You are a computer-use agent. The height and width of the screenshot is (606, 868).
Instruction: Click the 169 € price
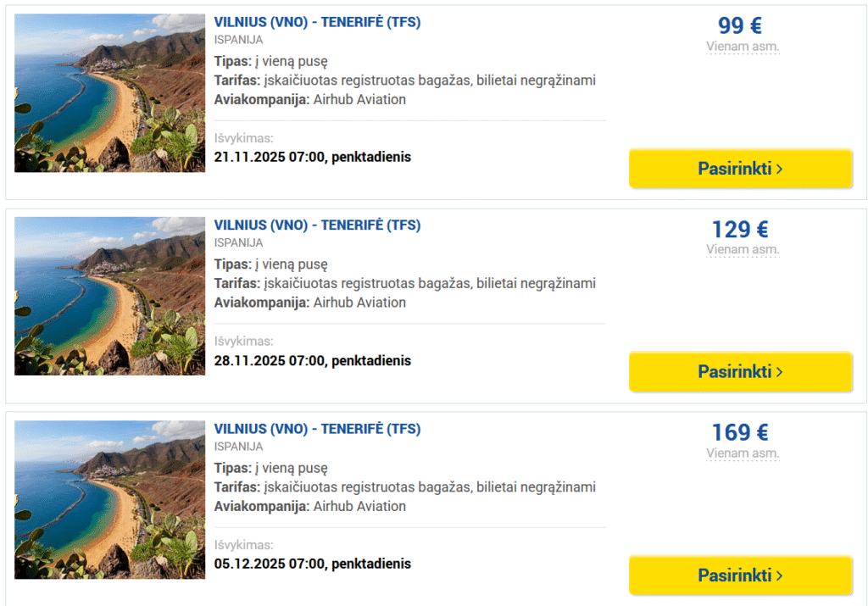coord(740,432)
